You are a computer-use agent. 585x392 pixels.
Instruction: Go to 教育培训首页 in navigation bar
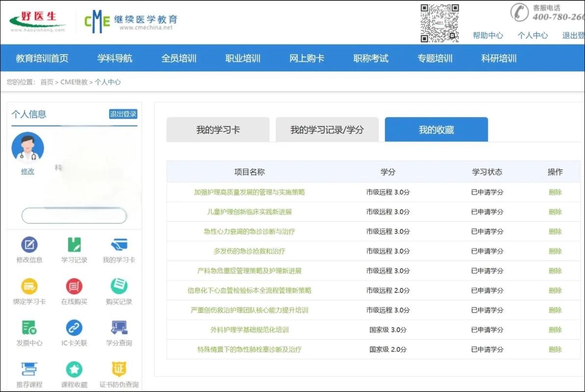[42, 58]
